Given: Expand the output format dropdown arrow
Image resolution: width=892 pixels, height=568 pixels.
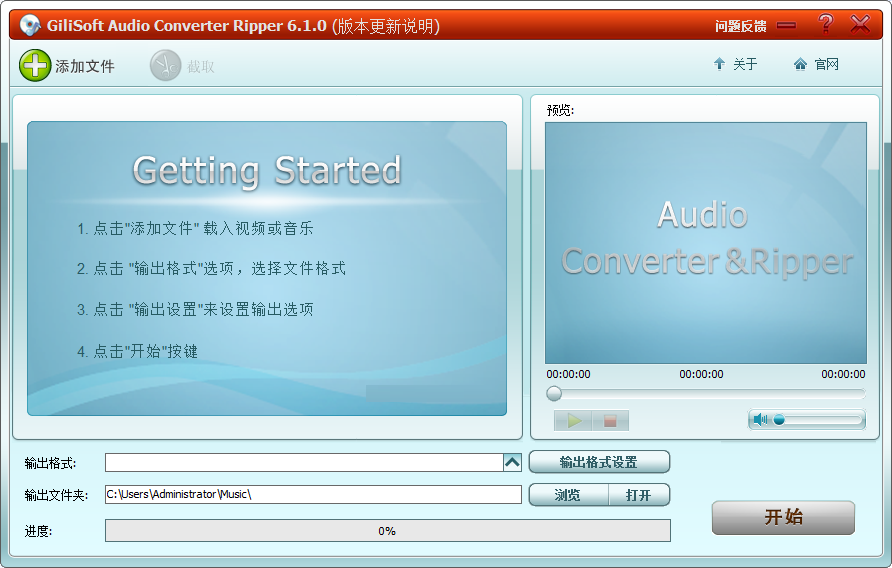Looking at the screenshot, I should point(513,462).
